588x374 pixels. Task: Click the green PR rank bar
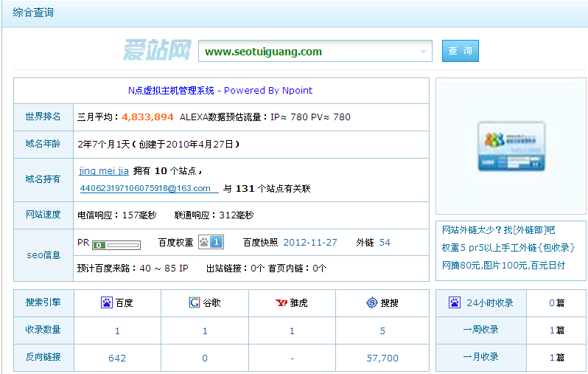coord(116,244)
